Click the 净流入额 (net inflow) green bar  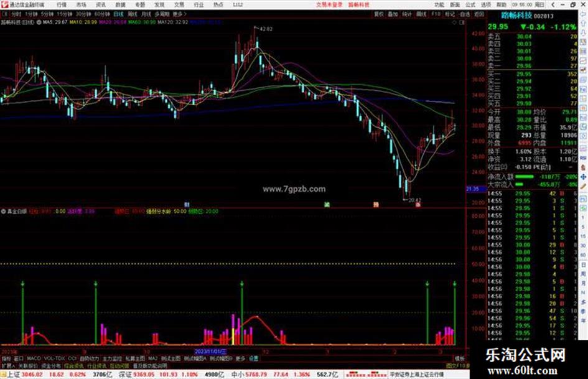click(x=525, y=176)
